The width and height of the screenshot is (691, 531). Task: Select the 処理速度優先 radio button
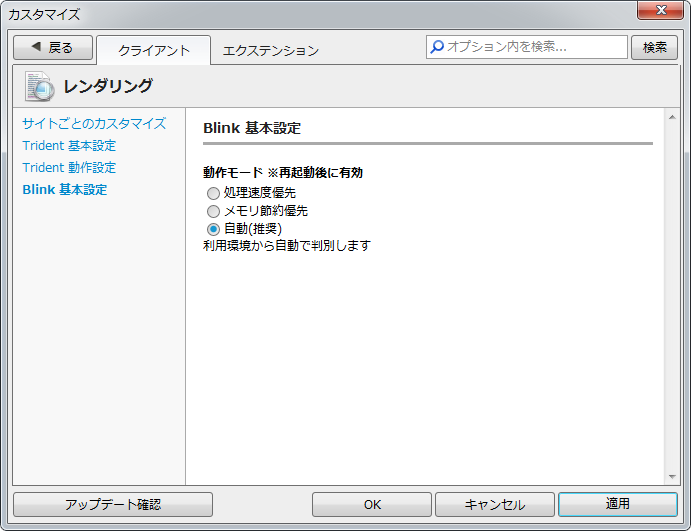pos(213,193)
